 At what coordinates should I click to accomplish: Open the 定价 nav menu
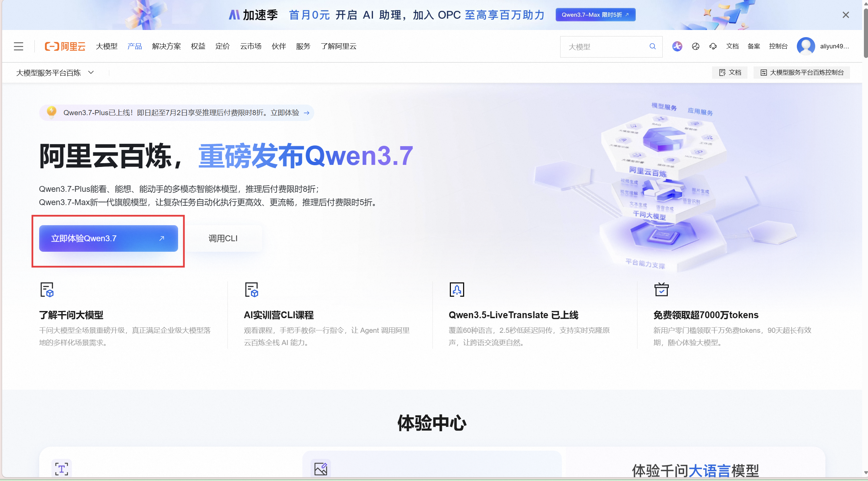click(223, 46)
